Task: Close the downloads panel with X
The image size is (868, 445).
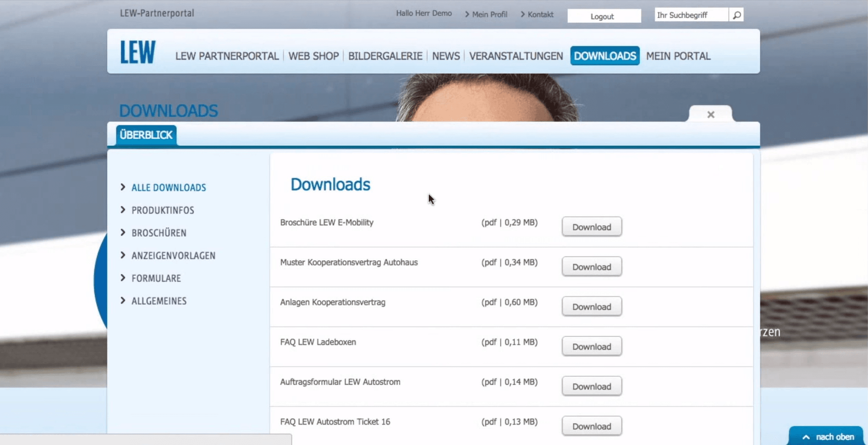Action: (711, 114)
